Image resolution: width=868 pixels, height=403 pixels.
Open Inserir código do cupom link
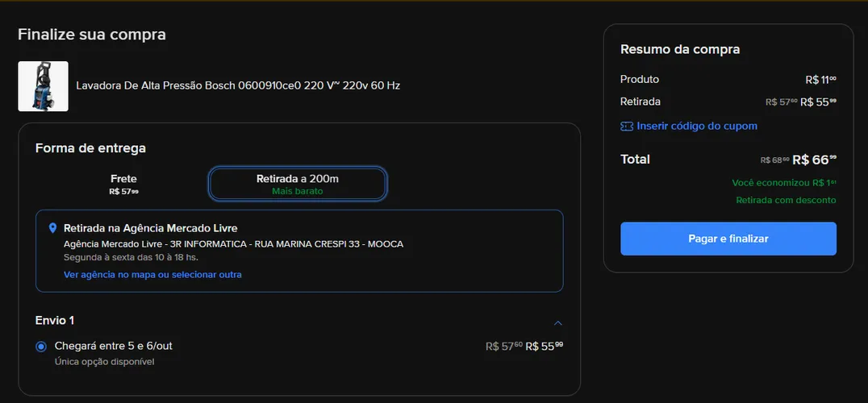[697, 126]
